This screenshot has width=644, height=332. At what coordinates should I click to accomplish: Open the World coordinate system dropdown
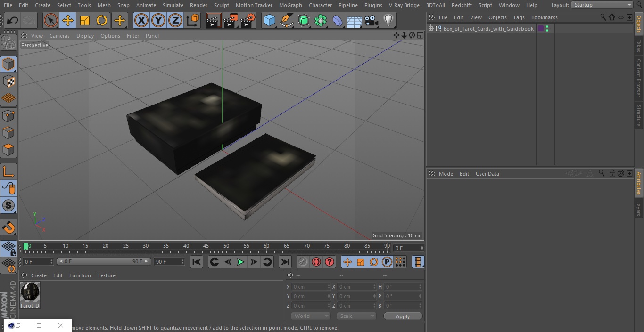(x=311, y=316)
